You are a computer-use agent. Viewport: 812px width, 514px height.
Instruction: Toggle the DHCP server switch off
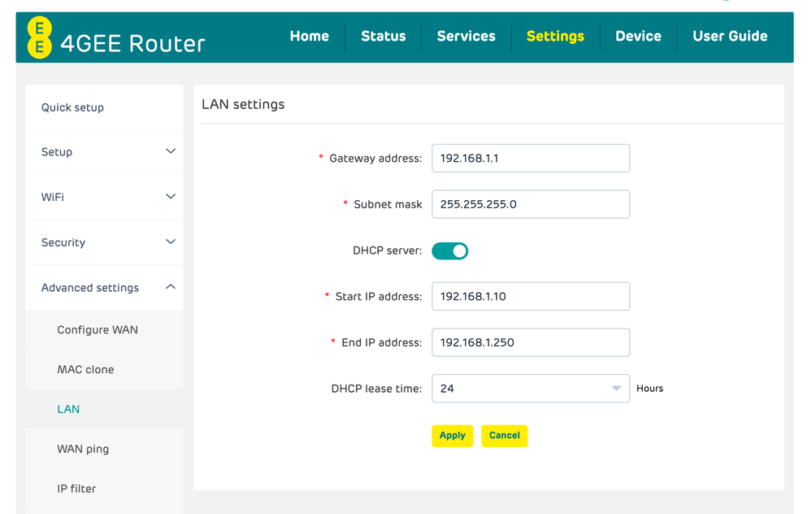point(449,250)
